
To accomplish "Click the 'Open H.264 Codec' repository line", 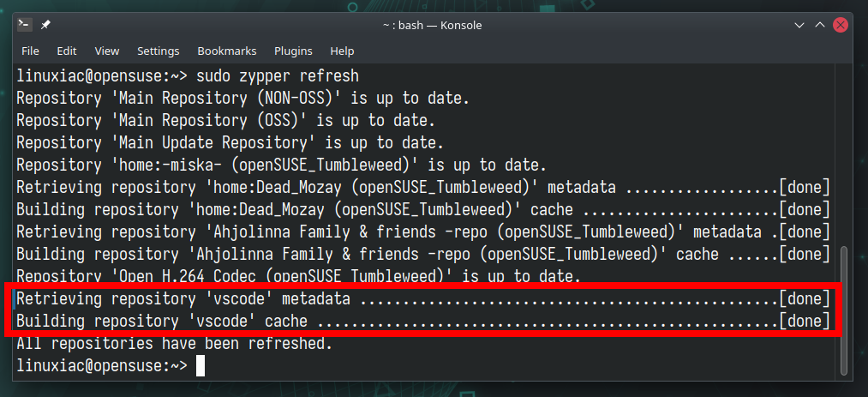I will [x=299, y=275].
